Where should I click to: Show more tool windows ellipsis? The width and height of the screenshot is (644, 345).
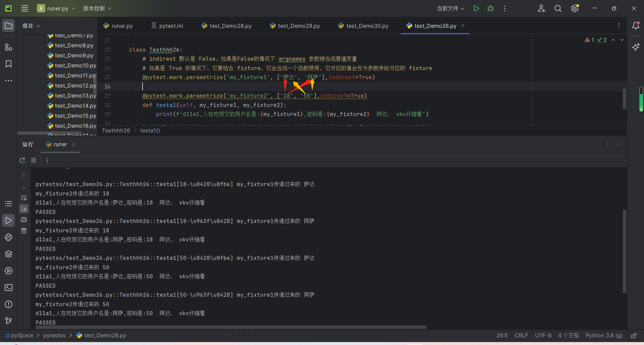pyautogui.click(x=9, y=80)
